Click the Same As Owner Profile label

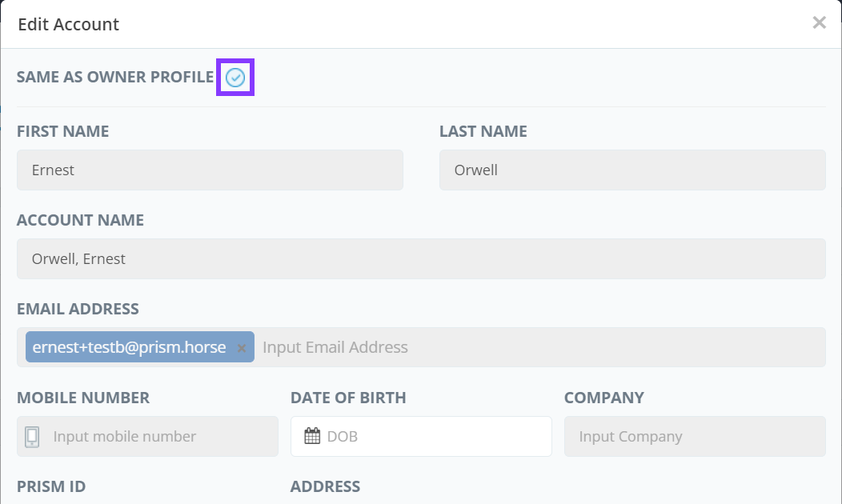pos(115,78)
